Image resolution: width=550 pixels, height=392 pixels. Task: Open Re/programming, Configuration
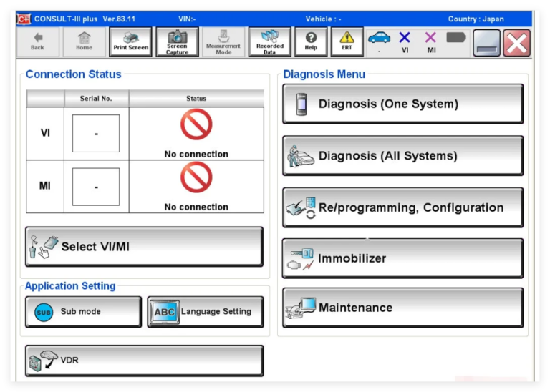pyautogui.click(x=403, y=207)
